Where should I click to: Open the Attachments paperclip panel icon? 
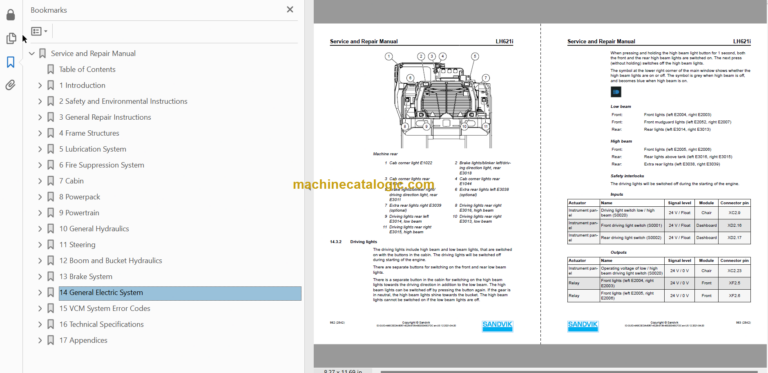11,86
